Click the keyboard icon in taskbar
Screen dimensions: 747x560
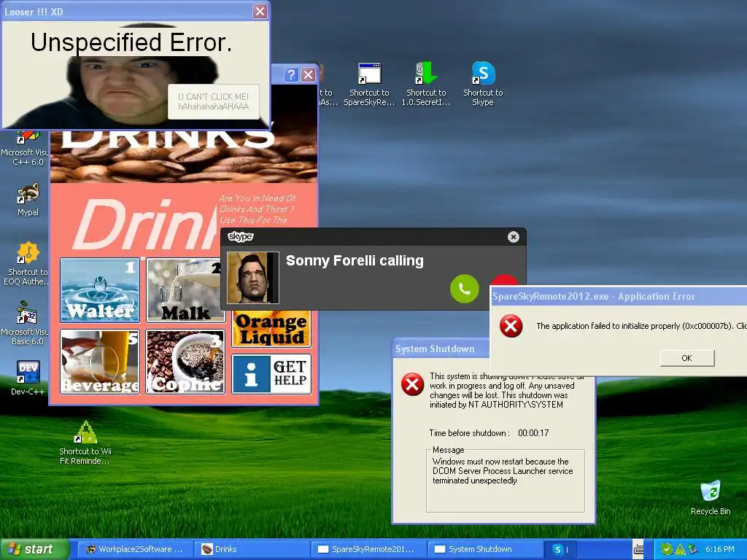click(639, 550)
